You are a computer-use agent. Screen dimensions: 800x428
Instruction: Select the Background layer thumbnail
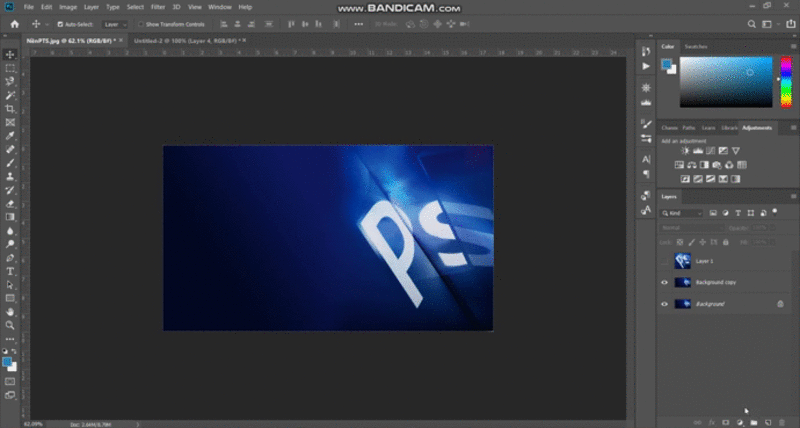pyautogui.click(x=683, y=303)
